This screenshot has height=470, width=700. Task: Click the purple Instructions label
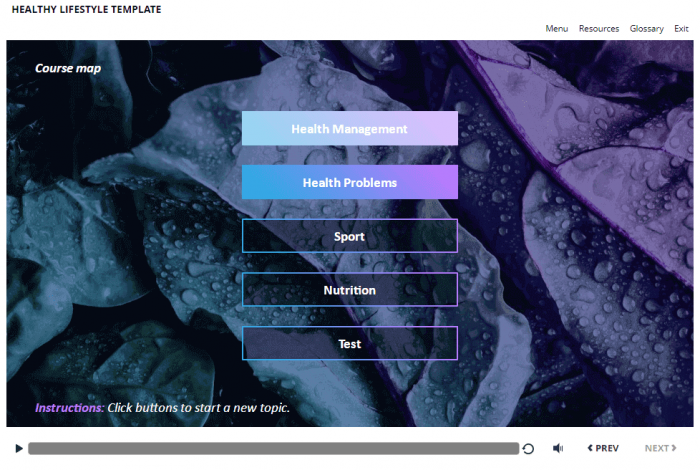click(69, 408)
